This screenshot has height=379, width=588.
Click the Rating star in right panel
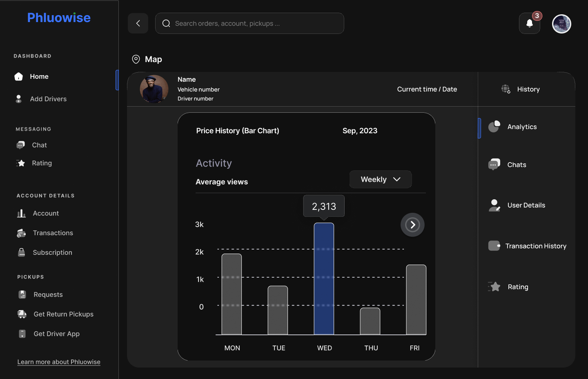[x=494, y=287]
